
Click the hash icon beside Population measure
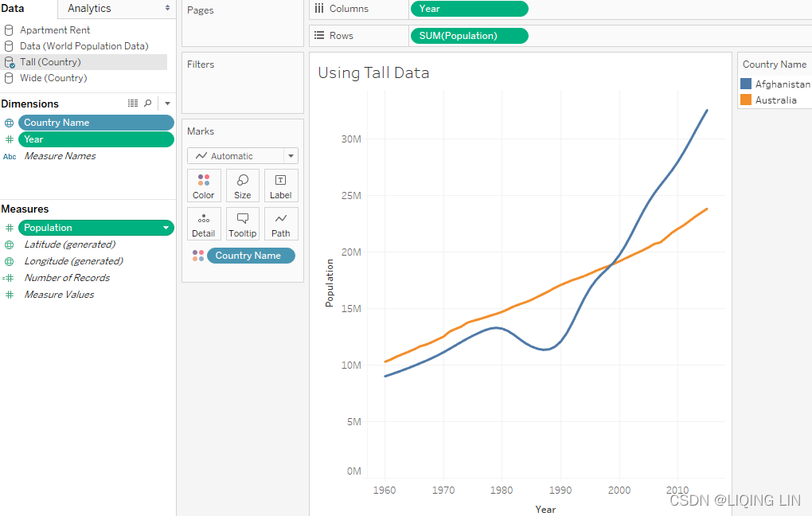(10, 228)
